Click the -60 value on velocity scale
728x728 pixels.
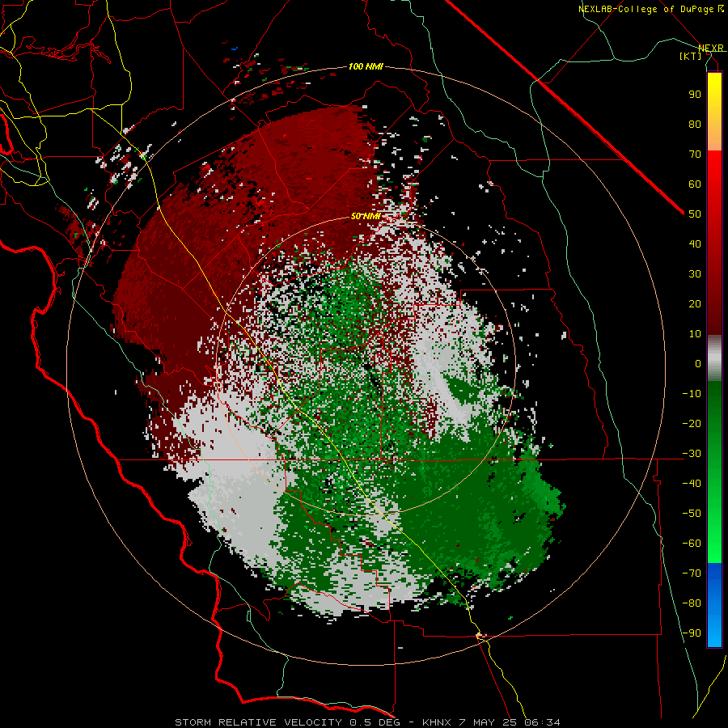pos(692,544)
